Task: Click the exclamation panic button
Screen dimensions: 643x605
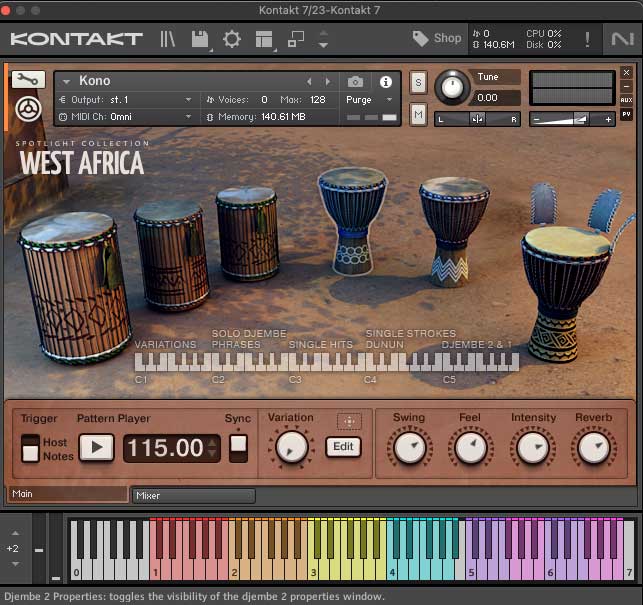Action: (587, 39)
